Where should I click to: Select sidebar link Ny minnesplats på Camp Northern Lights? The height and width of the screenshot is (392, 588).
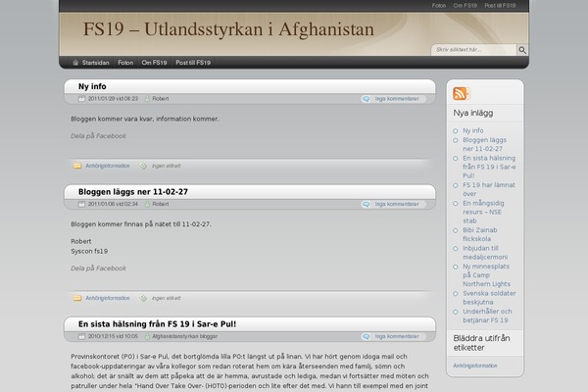(486, 275)
